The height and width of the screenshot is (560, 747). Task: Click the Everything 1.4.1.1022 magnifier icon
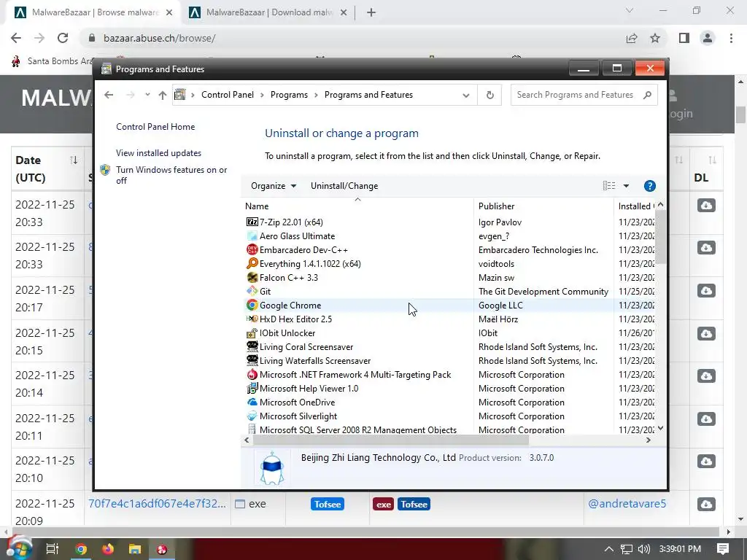[252, 263]
